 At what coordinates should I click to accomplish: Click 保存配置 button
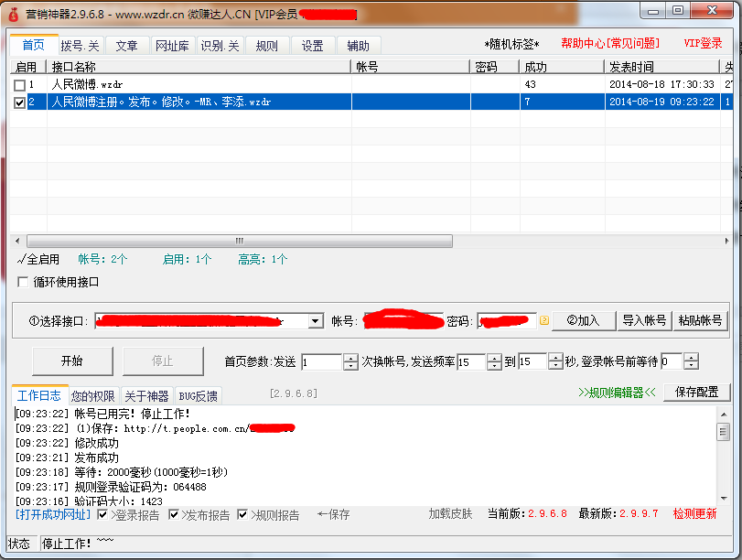click(x=697, y=393)
